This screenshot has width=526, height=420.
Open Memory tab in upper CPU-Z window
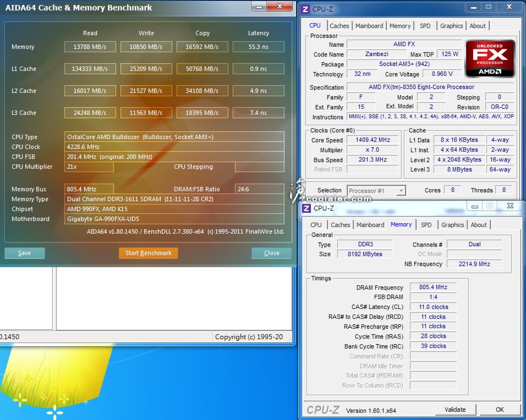(x=400, y=26)
